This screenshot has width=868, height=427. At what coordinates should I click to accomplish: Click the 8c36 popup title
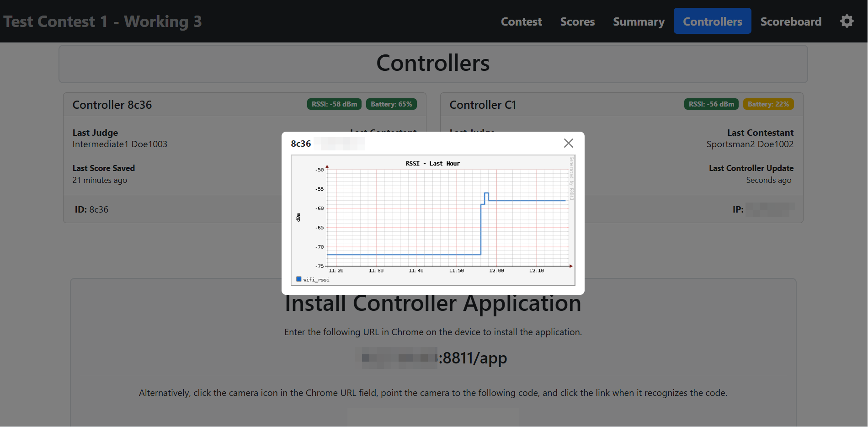click(x=301, y=144)
